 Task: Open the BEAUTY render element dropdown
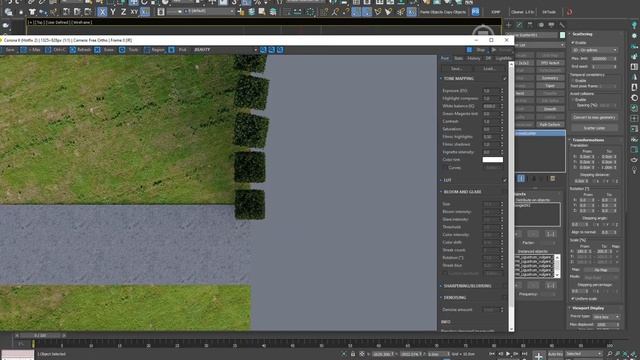click(225, 50)
